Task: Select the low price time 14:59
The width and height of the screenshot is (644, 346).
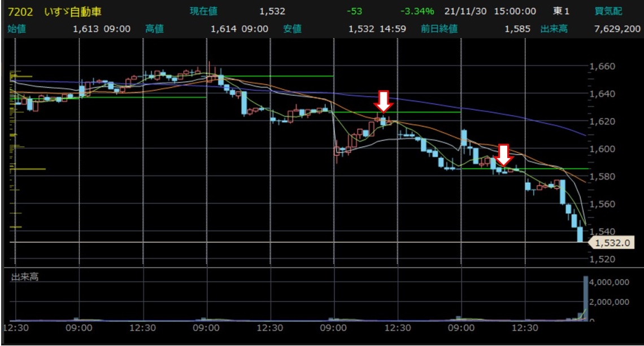Action: coord(392,29)
